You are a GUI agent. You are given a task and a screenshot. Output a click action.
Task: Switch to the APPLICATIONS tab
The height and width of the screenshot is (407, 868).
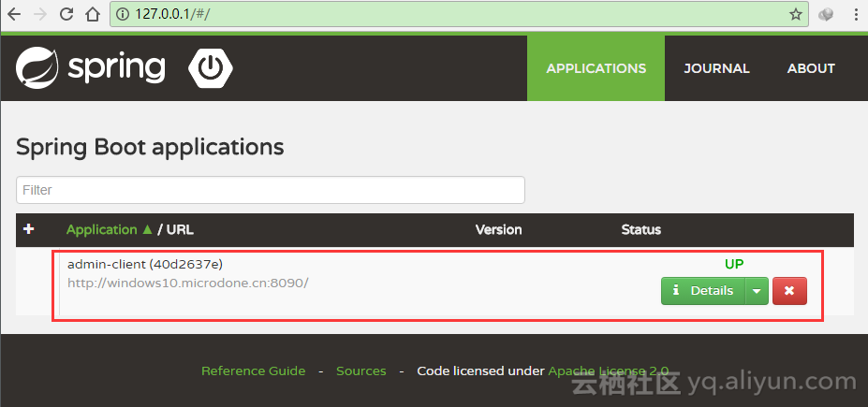click(x=596, y=68)
